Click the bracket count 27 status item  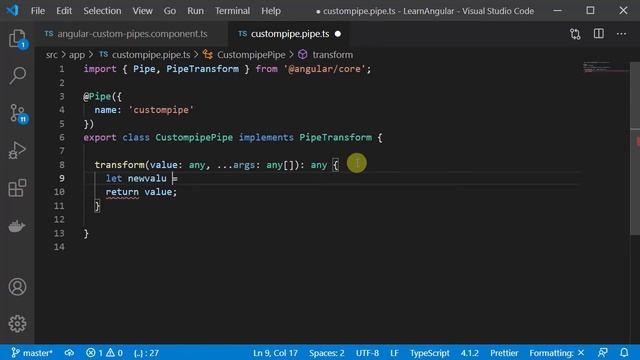pos(146,353)
